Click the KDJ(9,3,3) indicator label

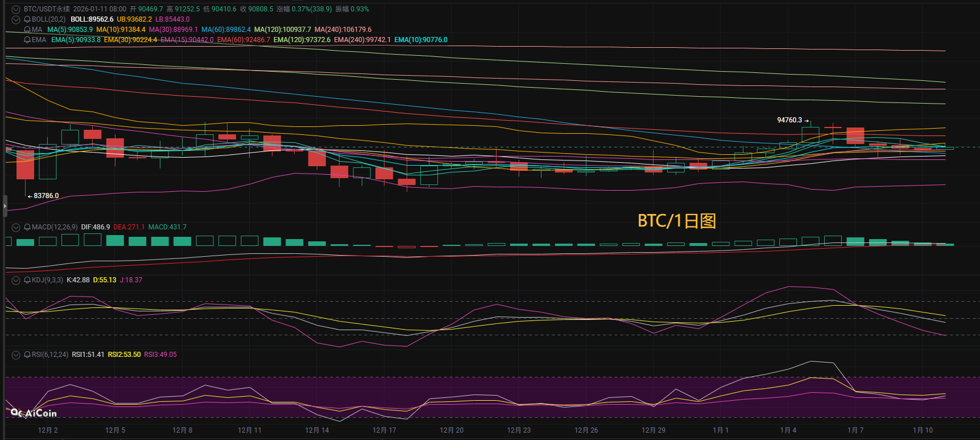coord(47,280)
